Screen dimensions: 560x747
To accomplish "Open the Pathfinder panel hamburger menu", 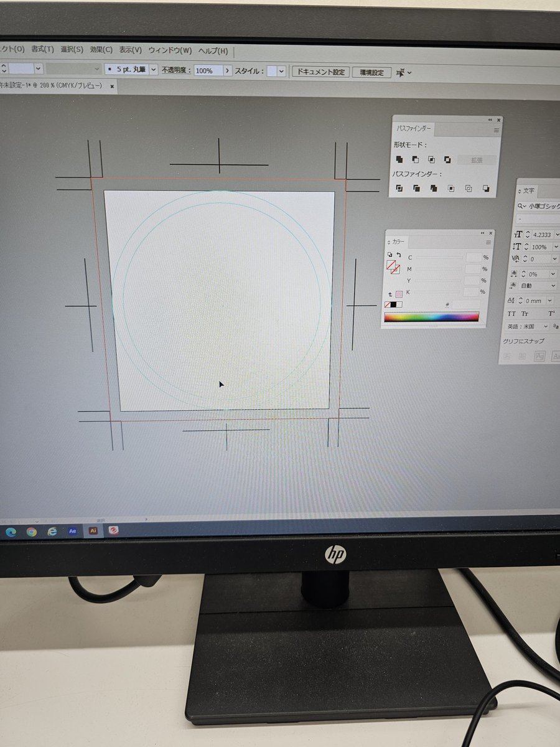I will click(x=497, y=131).
